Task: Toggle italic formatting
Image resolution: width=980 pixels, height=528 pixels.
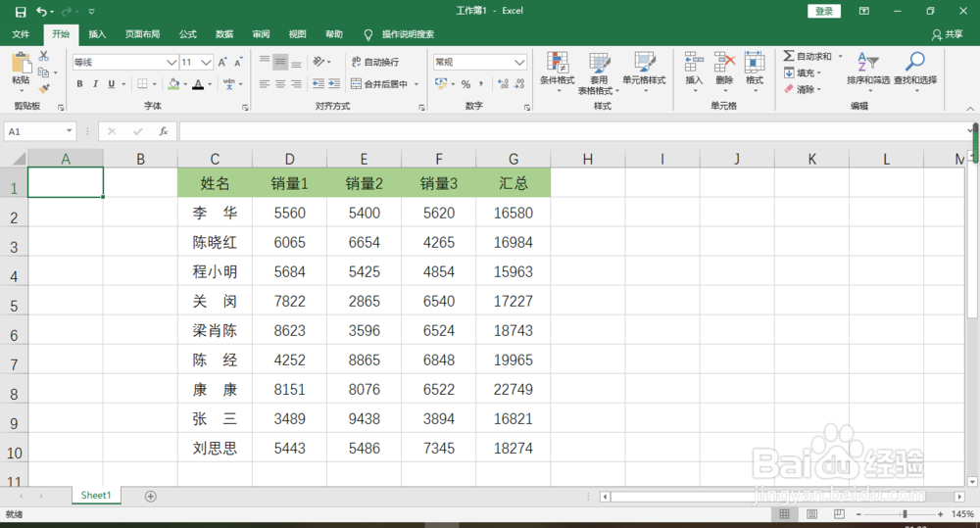Action: tap(95, 83)
